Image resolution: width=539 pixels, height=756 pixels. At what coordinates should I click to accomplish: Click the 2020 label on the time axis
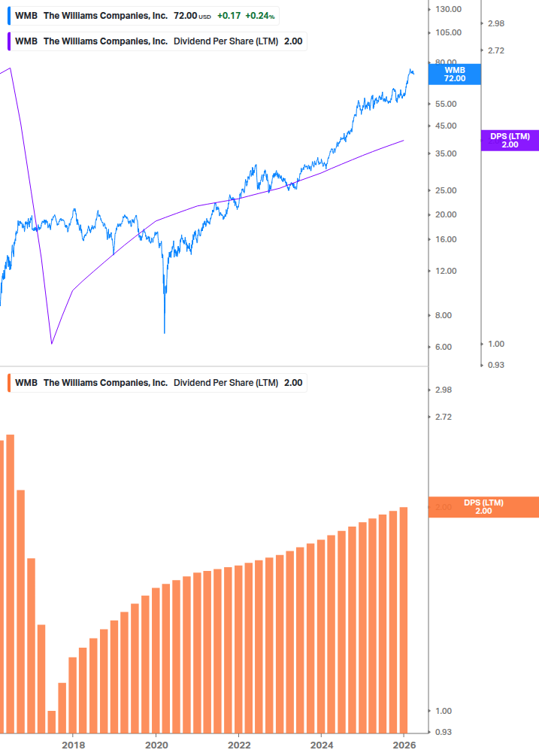pos(156,745)
